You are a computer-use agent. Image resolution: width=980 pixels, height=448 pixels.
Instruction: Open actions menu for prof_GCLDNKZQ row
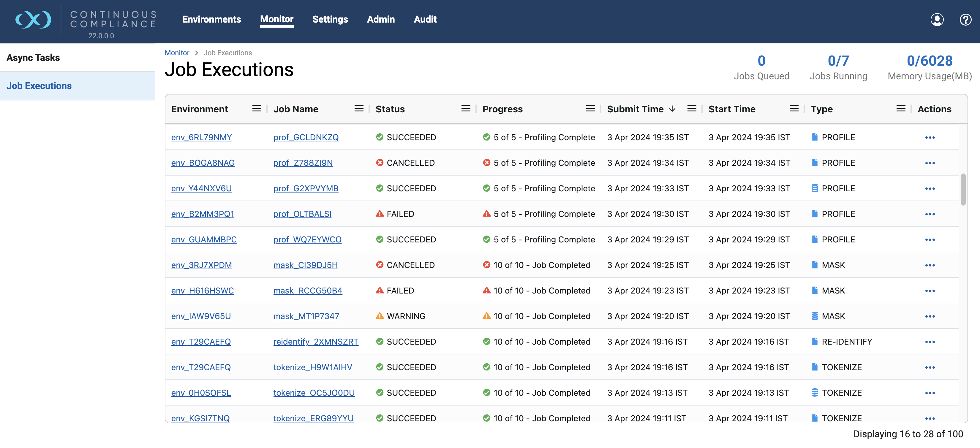click(x=930, y=138)
